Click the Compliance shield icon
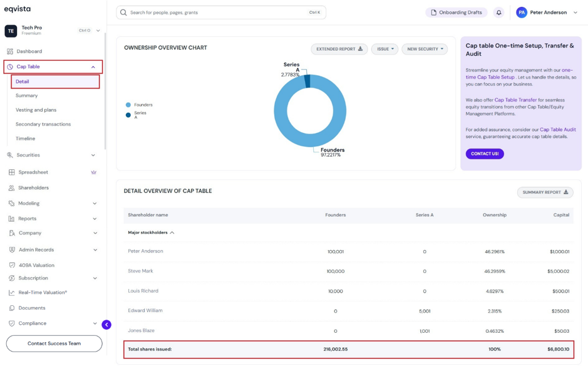Screen dimensions: 588x366 (x=12, y=323)
